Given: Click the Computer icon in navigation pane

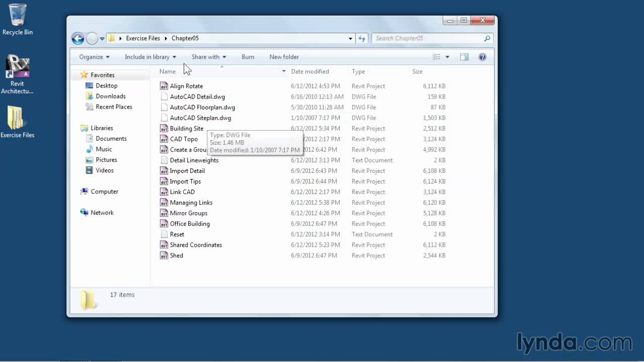Looking at the screenshot, I should coord(84,191).
